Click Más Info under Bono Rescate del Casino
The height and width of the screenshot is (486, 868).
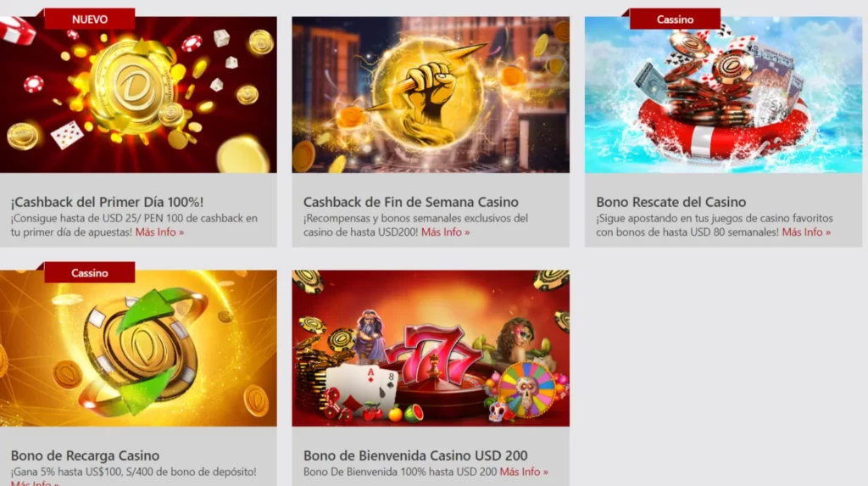(x=806, y=232)
